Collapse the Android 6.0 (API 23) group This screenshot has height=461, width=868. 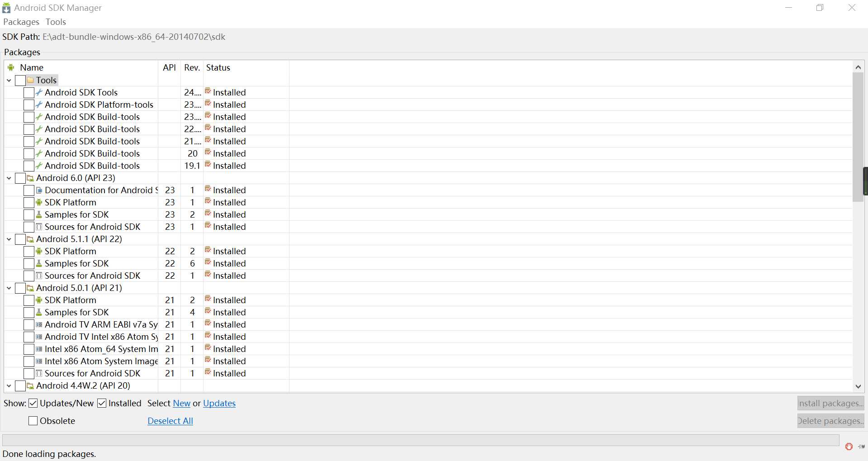[9, 178]
